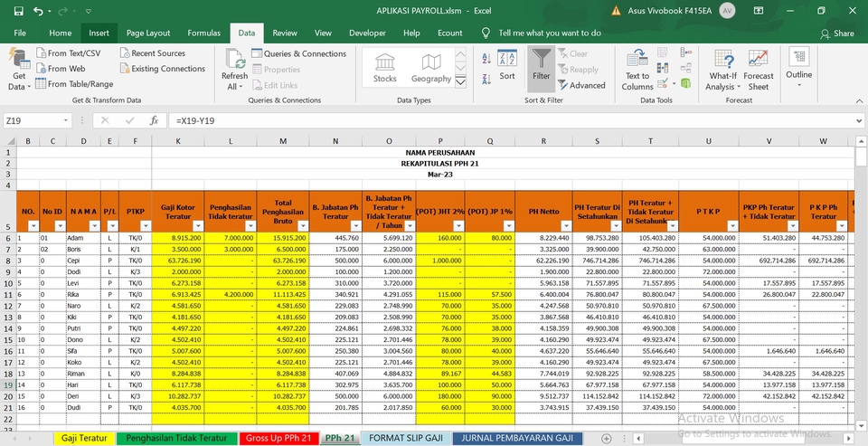This screenshot has width=868, height=446.
Task: Open Penghasilan Tidak Teratur sheet tab
Action: tap(176, 438)
